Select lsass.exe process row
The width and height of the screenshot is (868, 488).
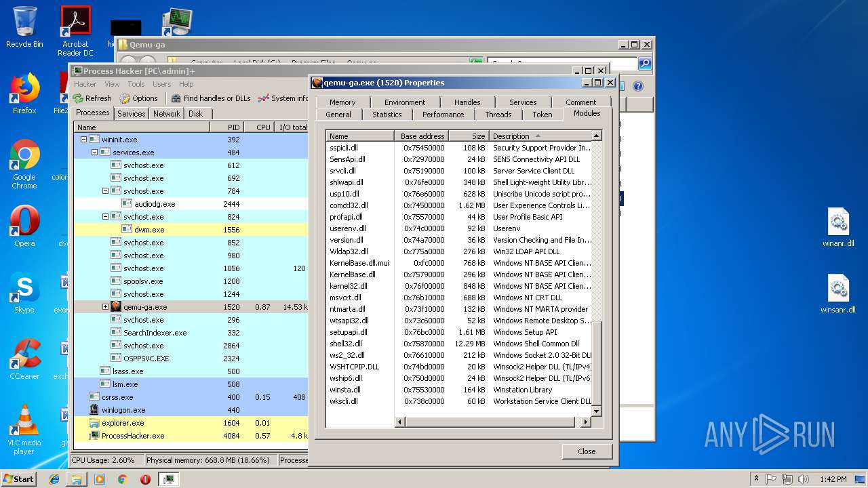(x=191, y=371)
